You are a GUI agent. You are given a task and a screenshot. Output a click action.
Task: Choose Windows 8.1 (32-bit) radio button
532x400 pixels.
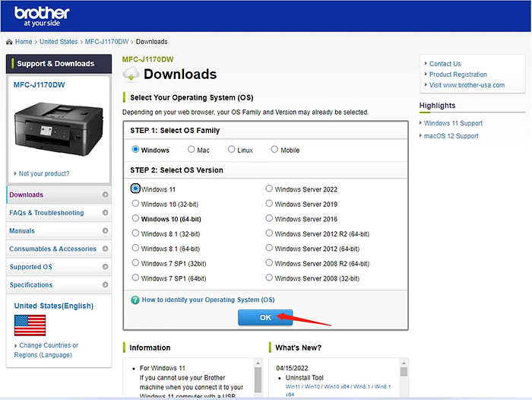point(135,233)
